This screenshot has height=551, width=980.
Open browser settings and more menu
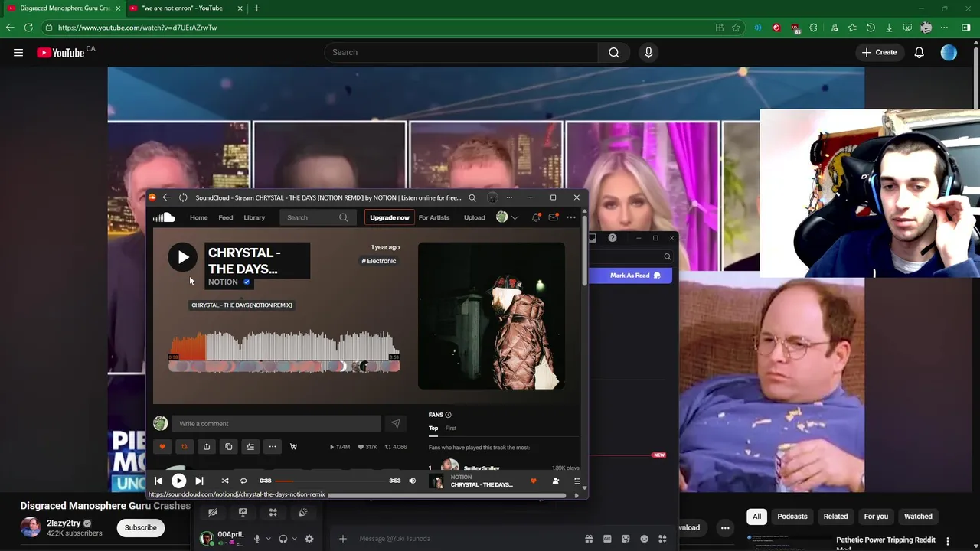(946, 28)
